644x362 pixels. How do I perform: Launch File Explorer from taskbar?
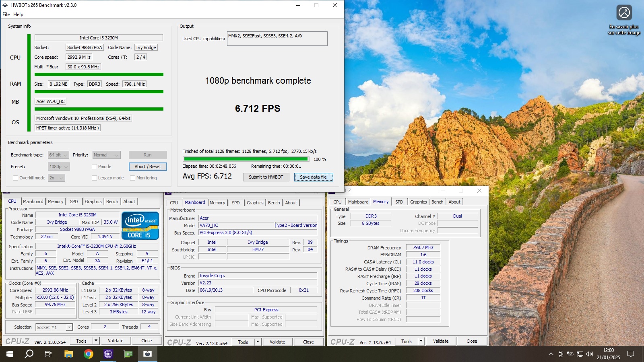[69, 354]
